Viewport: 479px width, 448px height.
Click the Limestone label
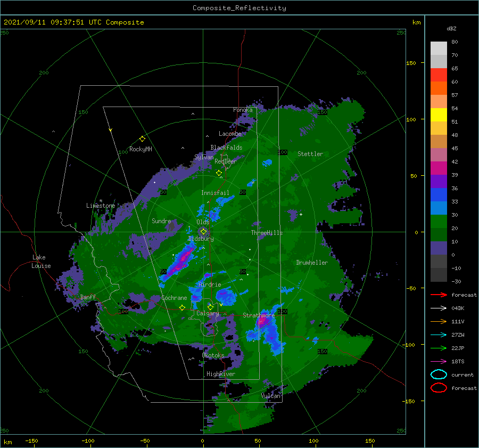pyautogui.click(x=101, y=206)
